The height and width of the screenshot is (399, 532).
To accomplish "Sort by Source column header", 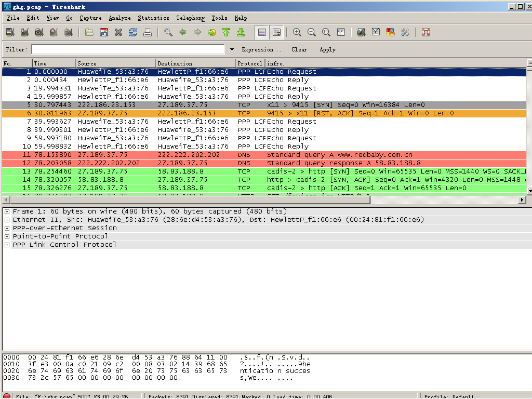I will point(116,63).
